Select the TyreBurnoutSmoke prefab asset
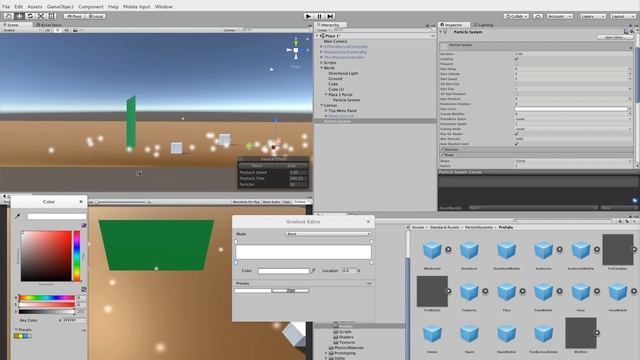Image resolution: width=640 pixels, height=360 pixels. pos(543,333)
